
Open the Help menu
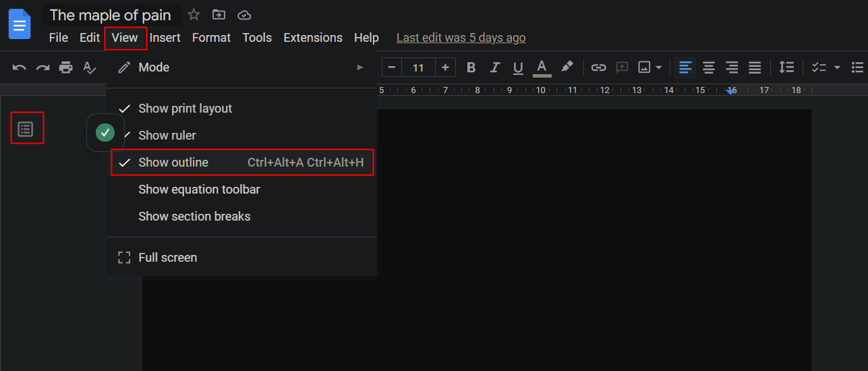[366, 38]
